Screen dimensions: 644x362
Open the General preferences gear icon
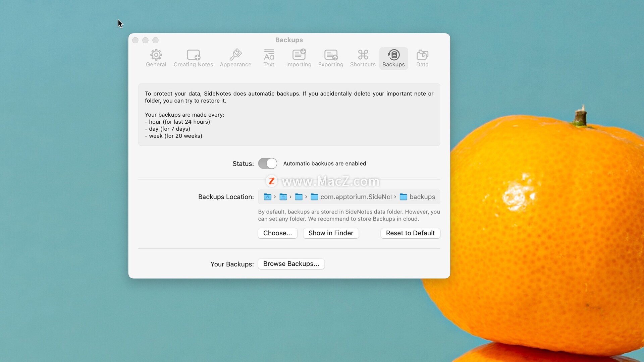156,58
